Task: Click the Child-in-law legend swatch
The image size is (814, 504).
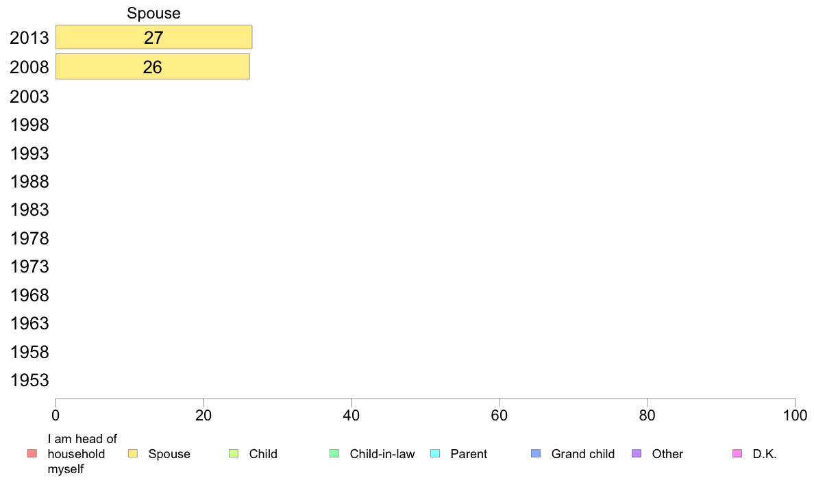Action: (x=334, y=453)
